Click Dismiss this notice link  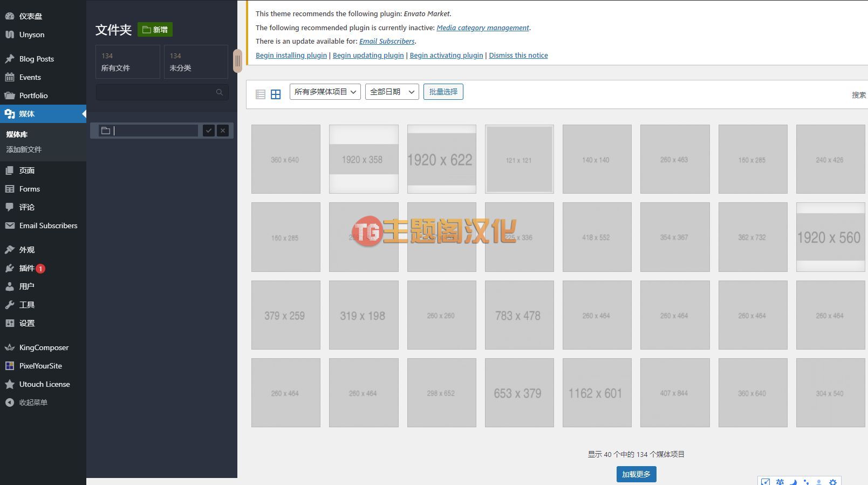click(518, 55)
